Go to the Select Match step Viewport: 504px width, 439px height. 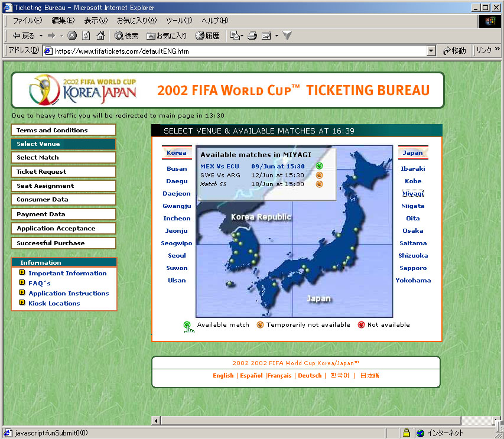point(63,158)
